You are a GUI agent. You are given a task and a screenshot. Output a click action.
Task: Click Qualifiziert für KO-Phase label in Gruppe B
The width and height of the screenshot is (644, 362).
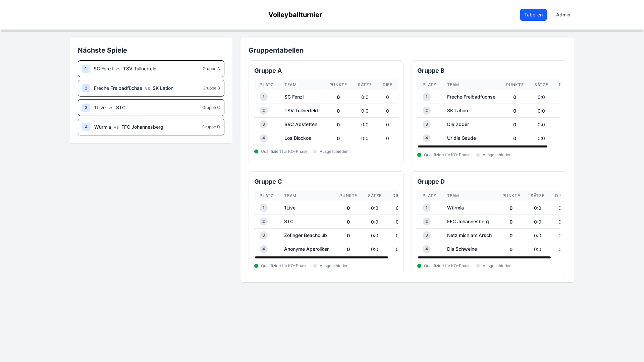point(447,155)
